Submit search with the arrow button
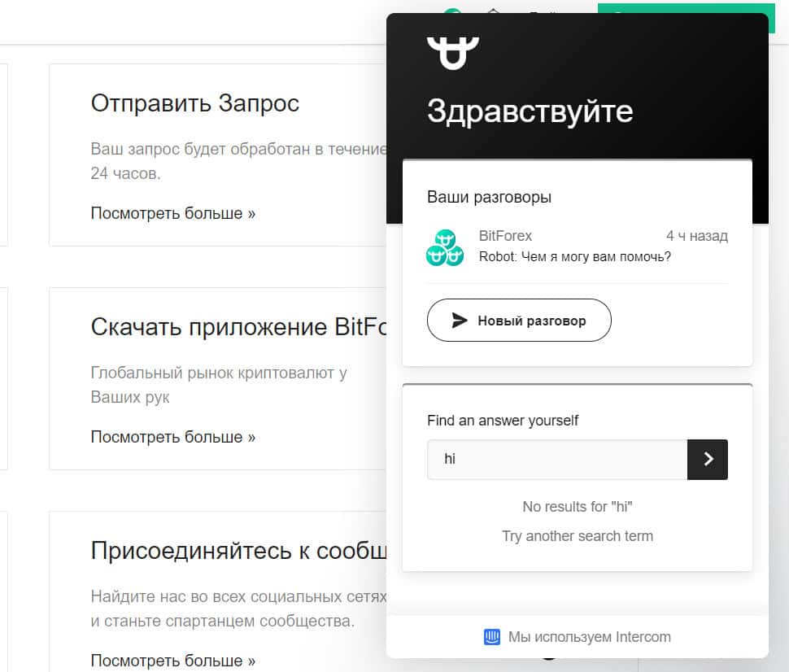The width and height of the screenshot is (789, 672). tap(708, 459)
